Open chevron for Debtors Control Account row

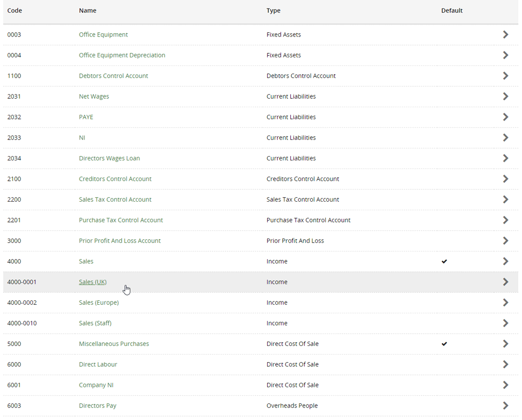click(505, 76)
